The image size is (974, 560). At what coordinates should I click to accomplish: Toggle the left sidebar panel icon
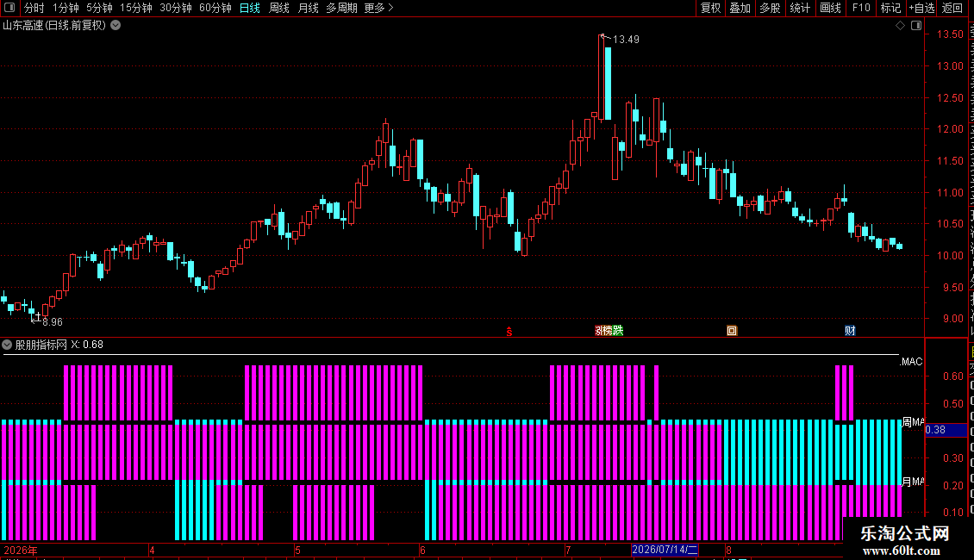[x=10, y=8]
